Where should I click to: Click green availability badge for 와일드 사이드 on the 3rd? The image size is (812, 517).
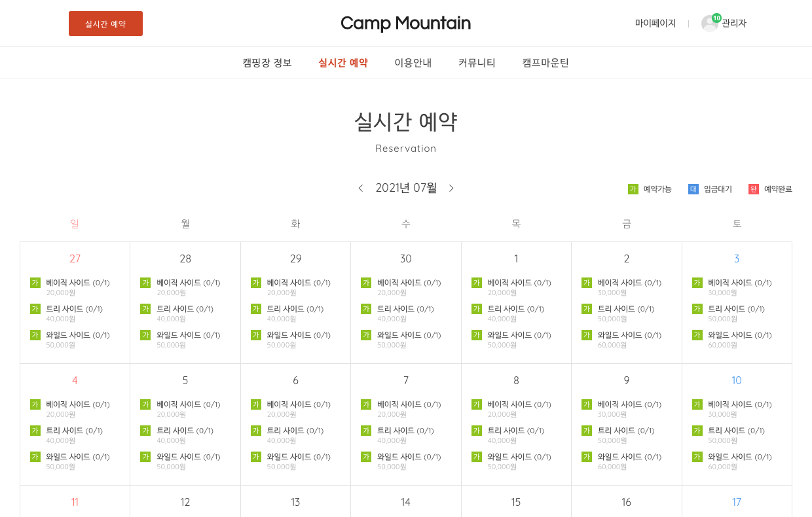pyautogui.click(x=697, y=335)
